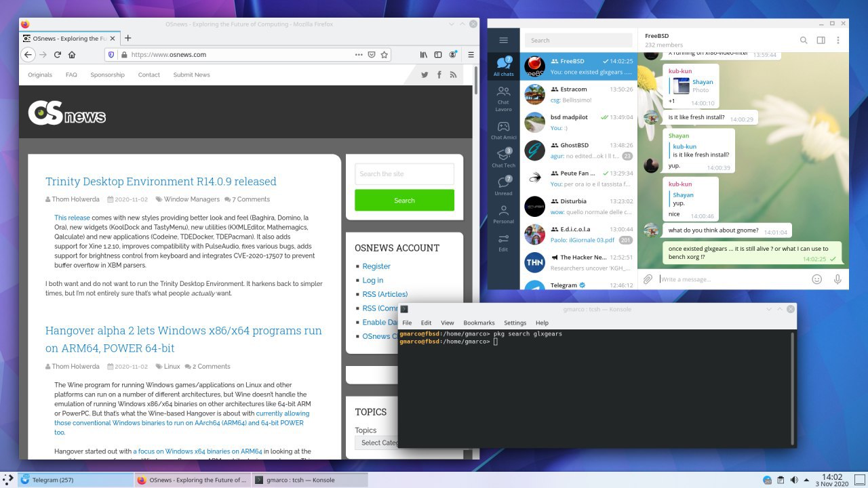Open Firefox Library
This screenshot has height=488, width=868.
pyautogui.click(x=425, y=55)
